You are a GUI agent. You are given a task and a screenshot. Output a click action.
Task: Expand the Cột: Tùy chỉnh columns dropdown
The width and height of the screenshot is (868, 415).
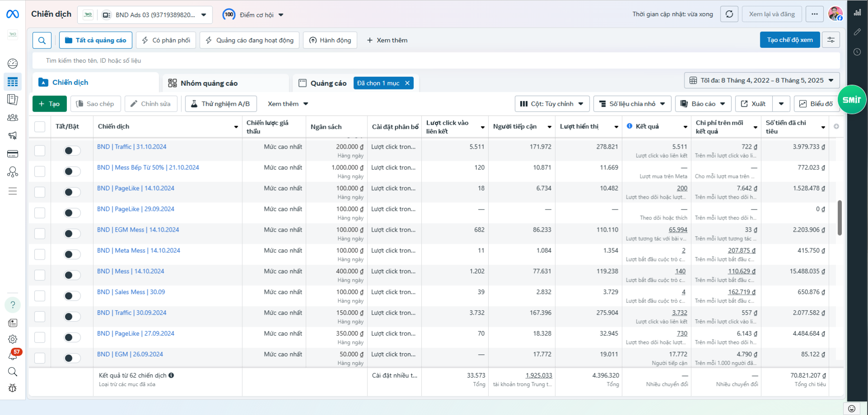click(552, 104)
